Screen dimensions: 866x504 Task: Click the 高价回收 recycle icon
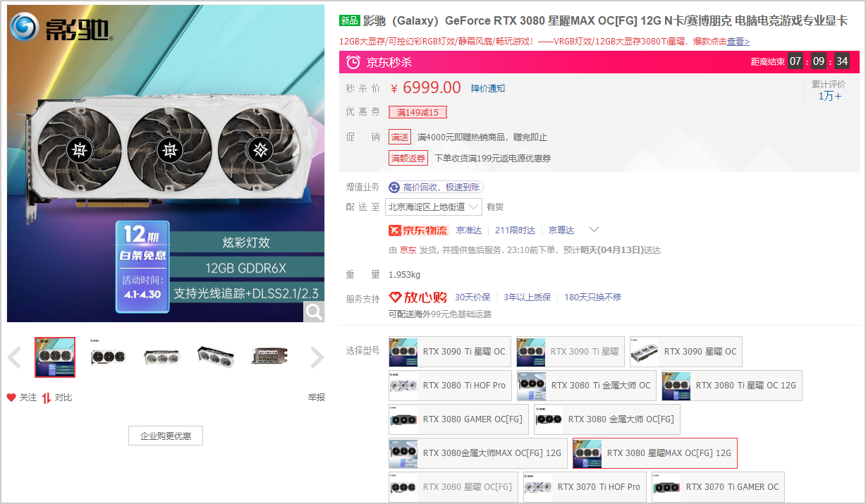(x=394, y=188)
